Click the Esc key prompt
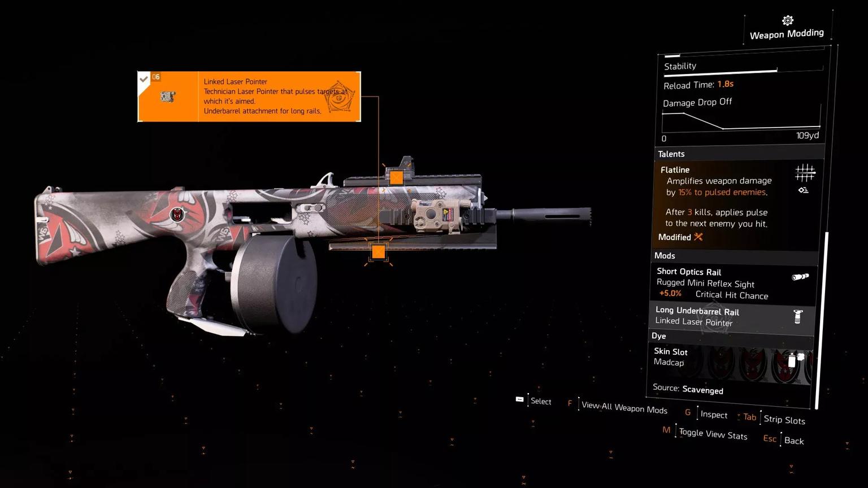The image size is (868, 488). [x=770, y=438]
